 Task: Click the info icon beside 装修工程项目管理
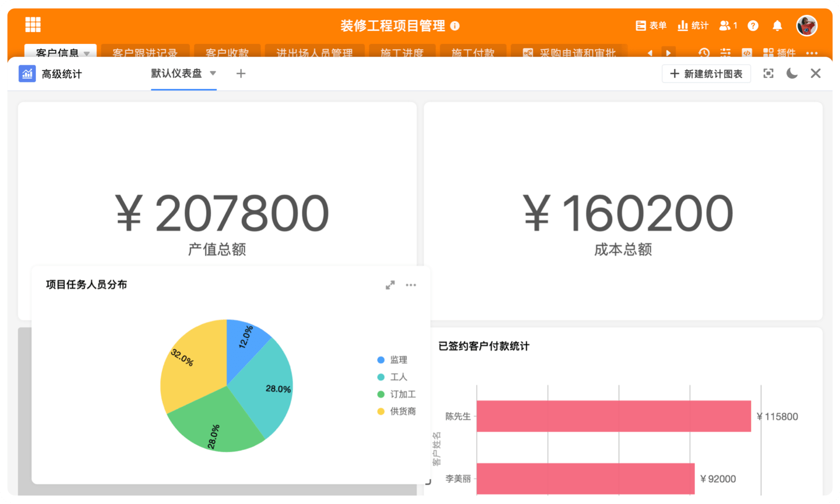pyautogui.click(x=454, y=26)
